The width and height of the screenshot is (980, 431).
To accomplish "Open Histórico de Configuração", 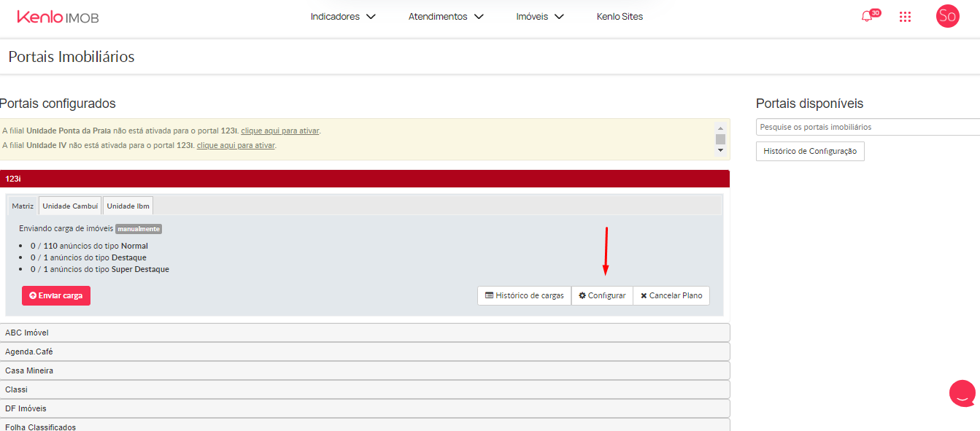I will point(810,151).
